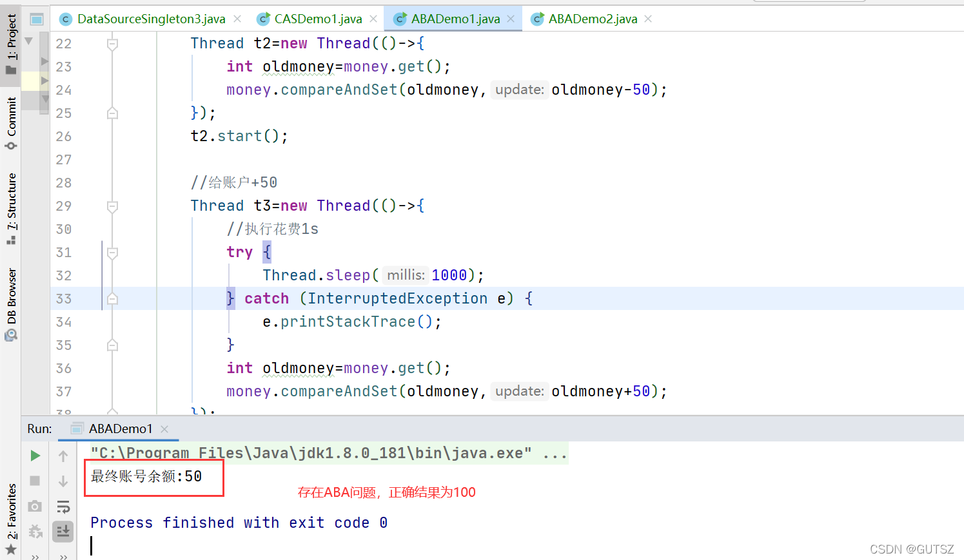
Task: Click InterruptedException on line 33
Action: [x=397, y=299]
